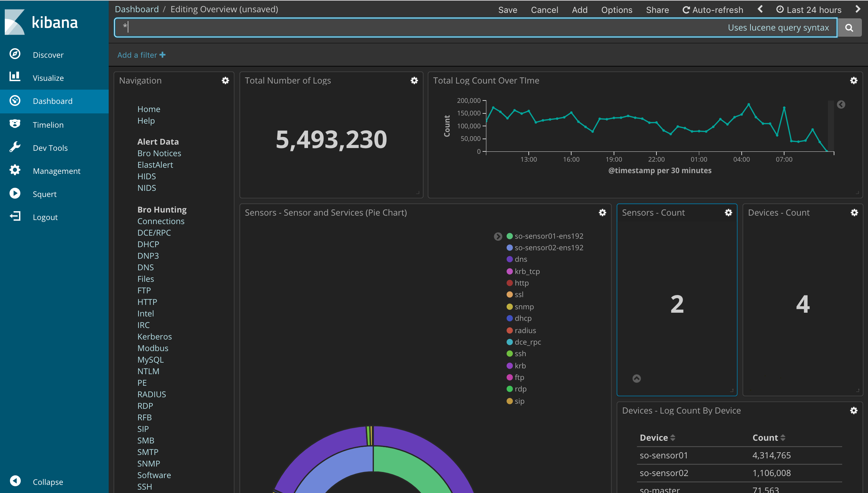Click the krb_tcp legend color dot
The image size is (868, 493).
(510, 271)
